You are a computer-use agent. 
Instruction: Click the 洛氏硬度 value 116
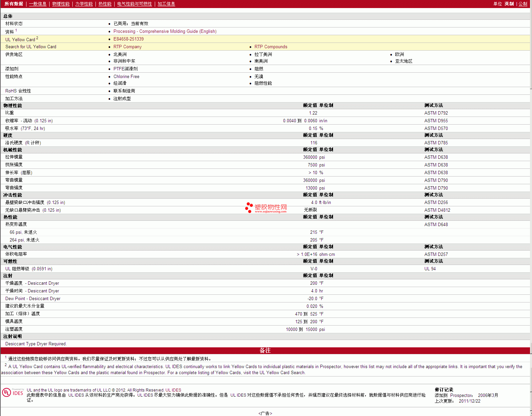point(314,143)
